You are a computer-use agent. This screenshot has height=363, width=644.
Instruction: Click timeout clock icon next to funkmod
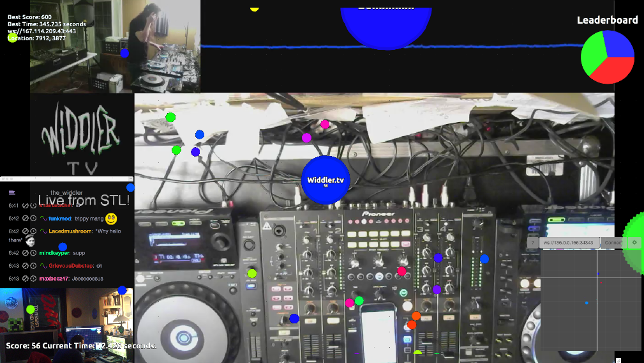[x=33, y=219]
